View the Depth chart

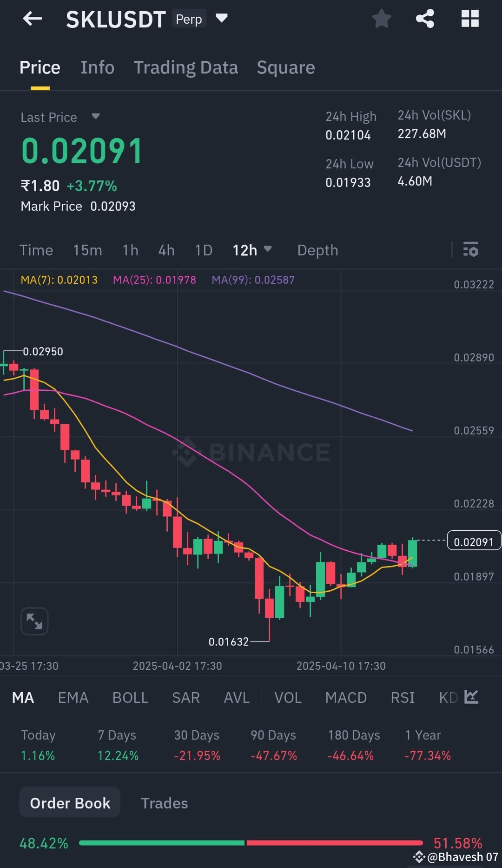tap(317, 250)
